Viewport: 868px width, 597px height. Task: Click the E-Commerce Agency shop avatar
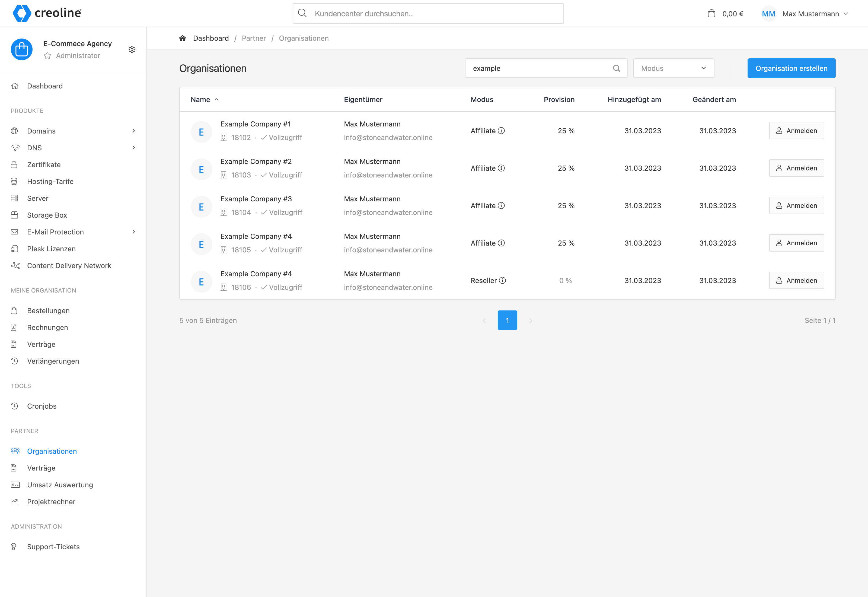click(x=22, y=49)
